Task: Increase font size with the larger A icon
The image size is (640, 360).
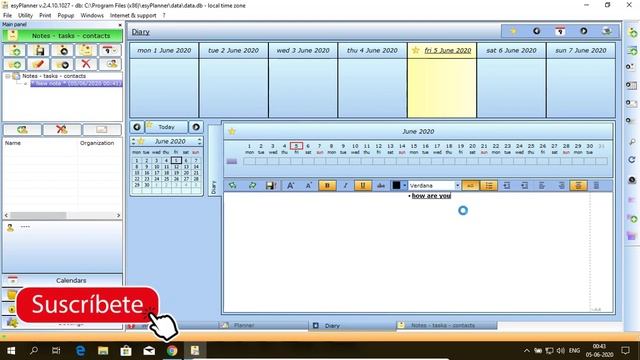Action: [290, 186]
